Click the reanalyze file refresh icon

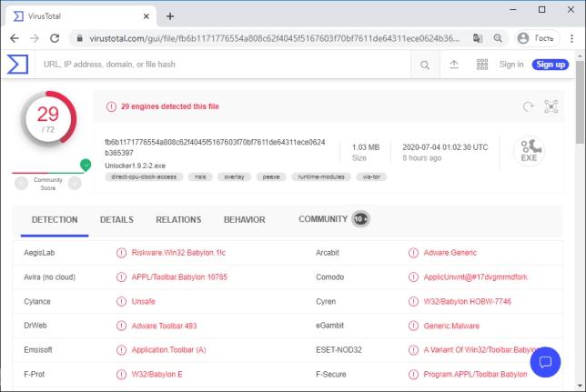[528, 107]
